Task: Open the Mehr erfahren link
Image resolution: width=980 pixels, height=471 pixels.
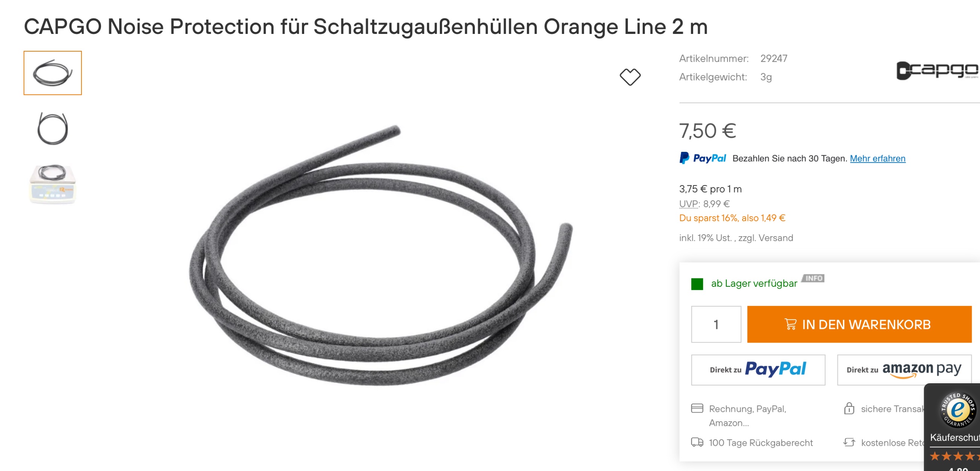Action: coord(877,159)
